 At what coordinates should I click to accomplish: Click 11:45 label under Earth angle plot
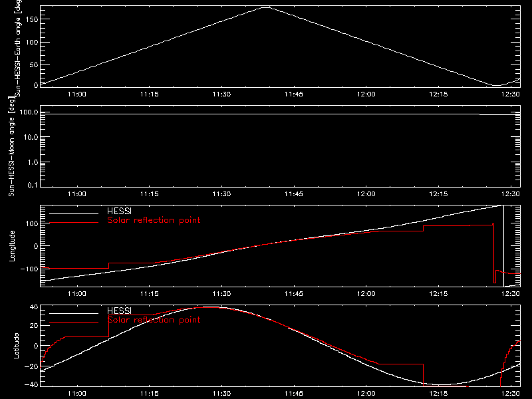294,94
